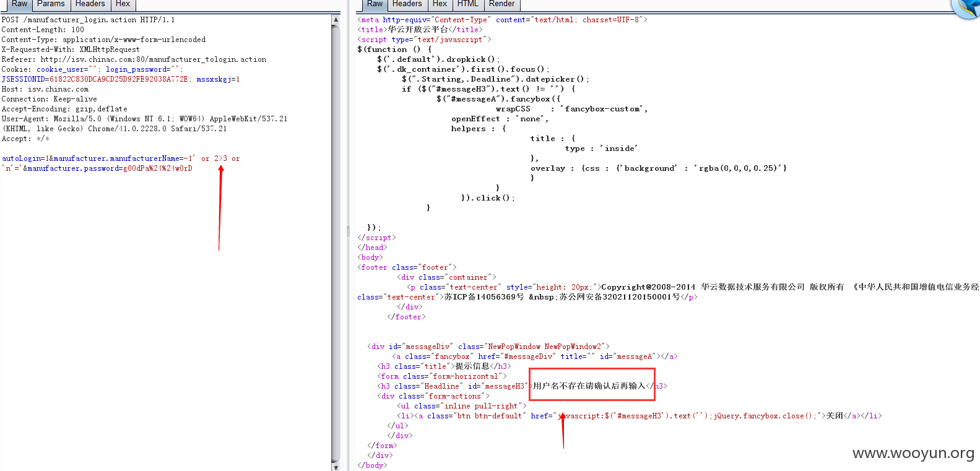Switch to the response Raw tab
This screenshot has height=471, width=980.
click(x=375, y=4)
